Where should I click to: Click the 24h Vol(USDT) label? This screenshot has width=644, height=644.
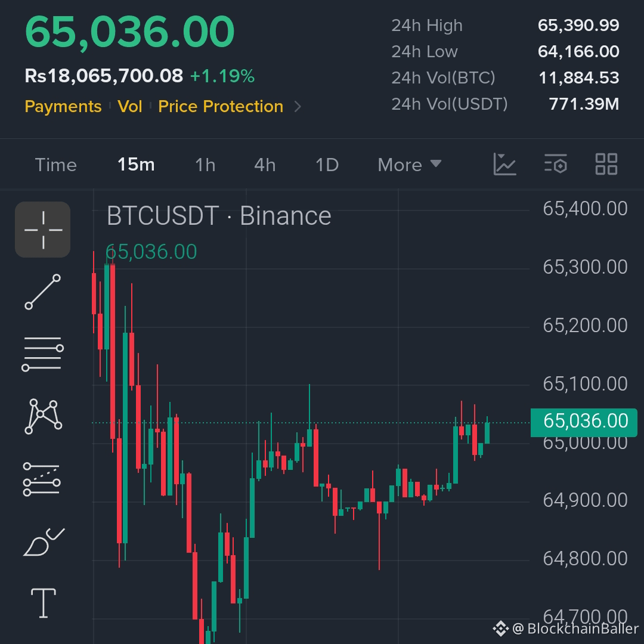[450, 104]
